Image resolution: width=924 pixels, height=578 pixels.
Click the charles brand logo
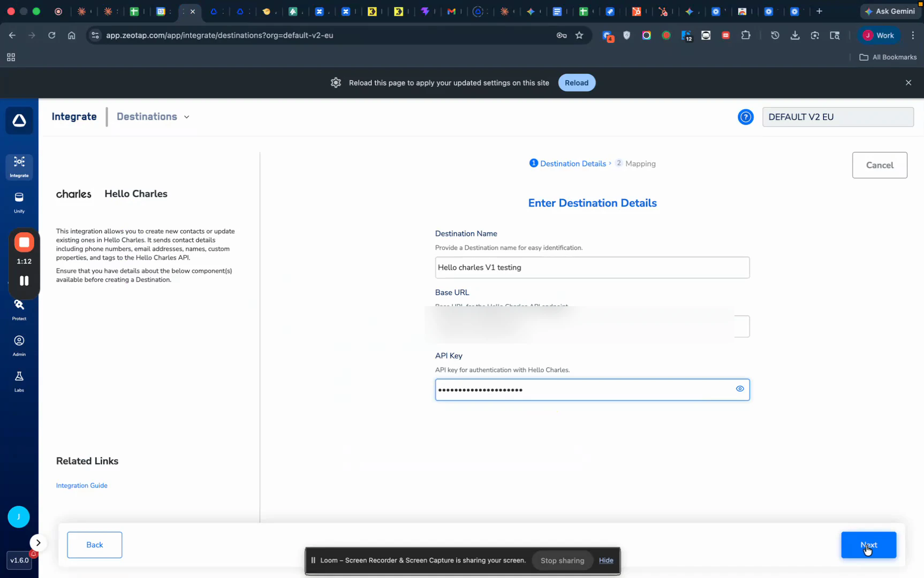[74, 194]
